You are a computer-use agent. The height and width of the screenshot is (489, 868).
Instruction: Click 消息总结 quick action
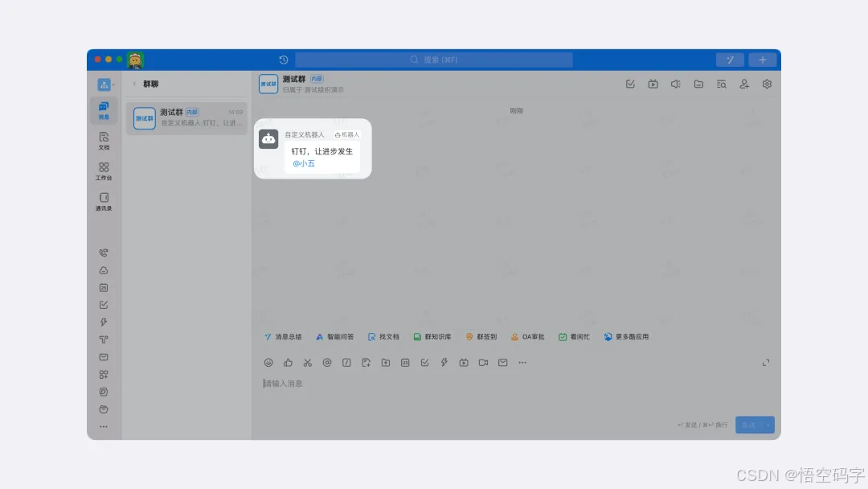click(283, 337)
